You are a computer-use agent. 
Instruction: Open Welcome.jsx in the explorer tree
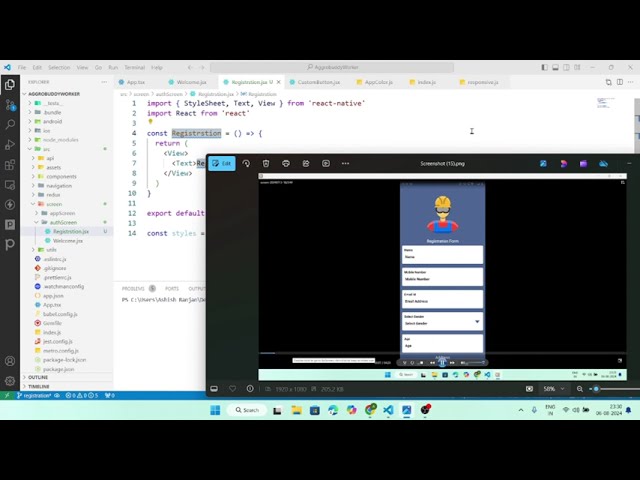pos(68,241)
